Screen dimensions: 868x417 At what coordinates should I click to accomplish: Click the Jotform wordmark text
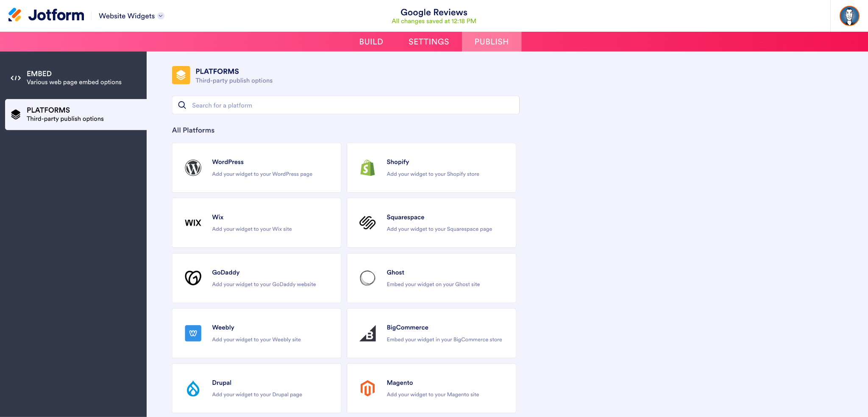56,15
